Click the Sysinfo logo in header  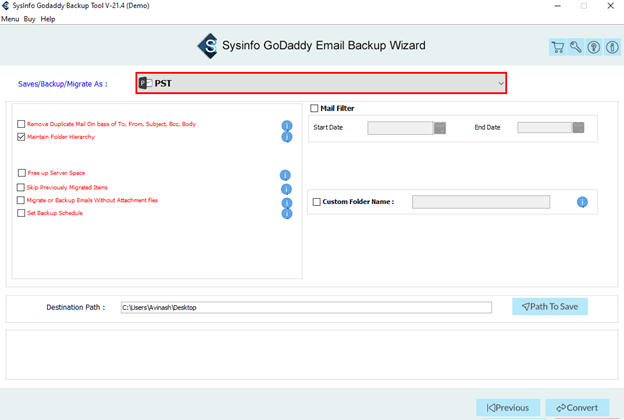click(x=208, y=46)
